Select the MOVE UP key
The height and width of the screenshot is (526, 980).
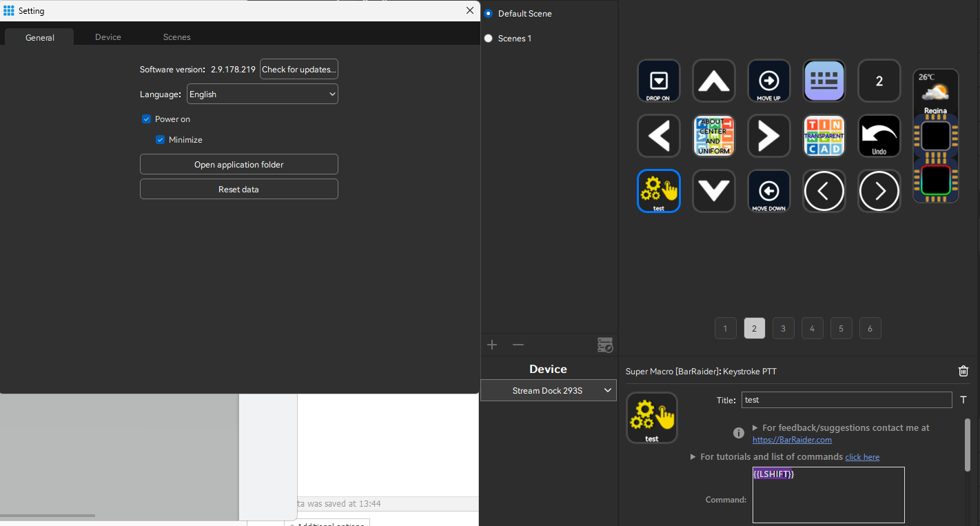coord(769,81)
